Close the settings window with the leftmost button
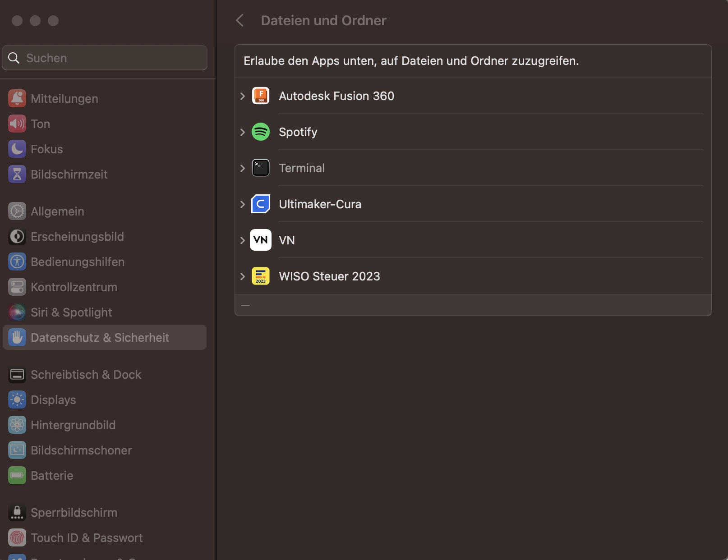 pos(17,21)
